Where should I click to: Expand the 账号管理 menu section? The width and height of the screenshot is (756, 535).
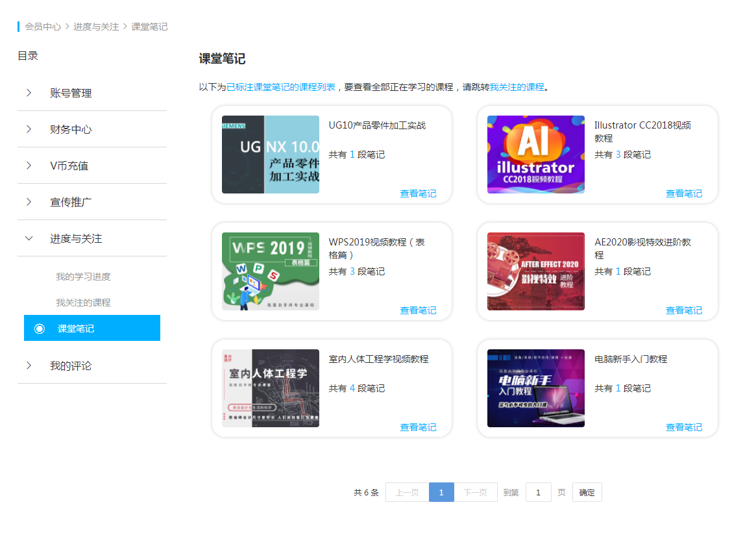(x=29, y=93)
